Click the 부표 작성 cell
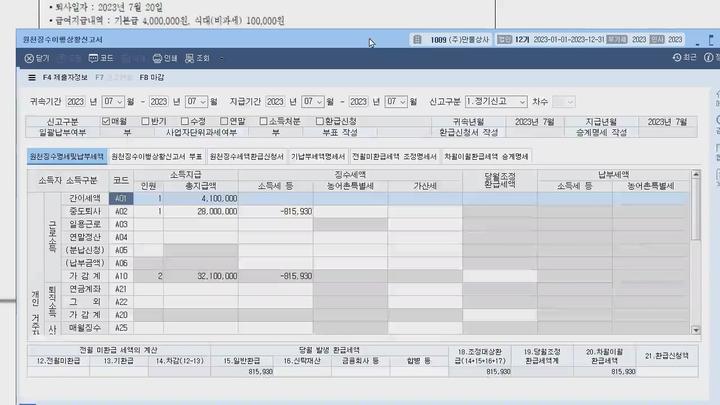 coord(340,132)
